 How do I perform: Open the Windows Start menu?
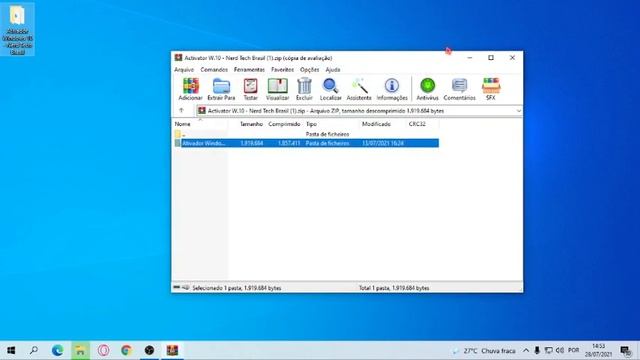(11, 350)
